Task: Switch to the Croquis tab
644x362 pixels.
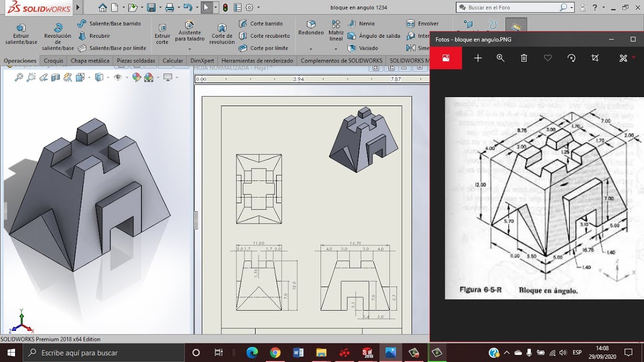Action: coord(53,60)
